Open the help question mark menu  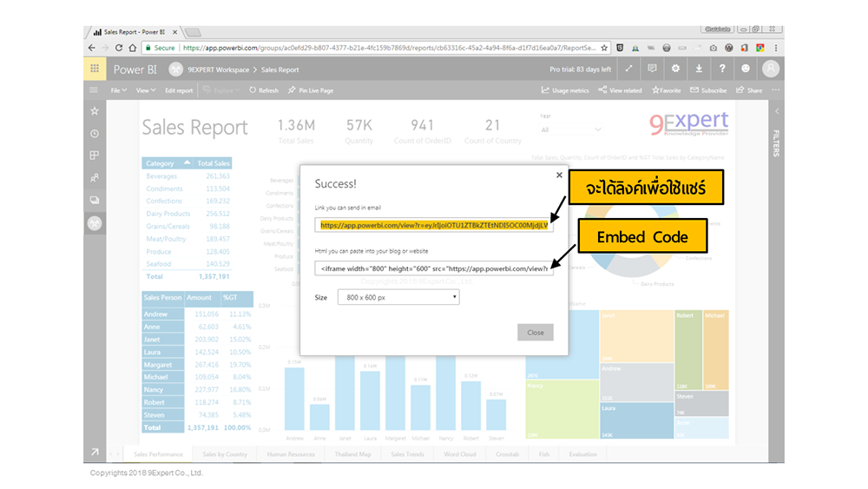pyautogui.click(x=721, y=69)
